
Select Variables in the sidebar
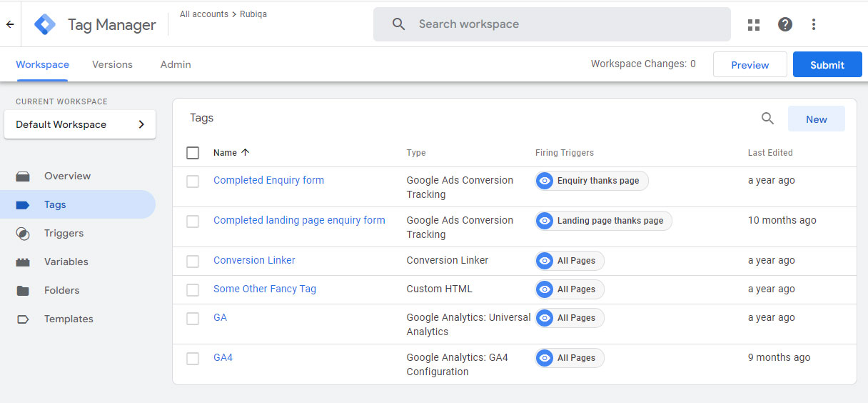(78, 262)
